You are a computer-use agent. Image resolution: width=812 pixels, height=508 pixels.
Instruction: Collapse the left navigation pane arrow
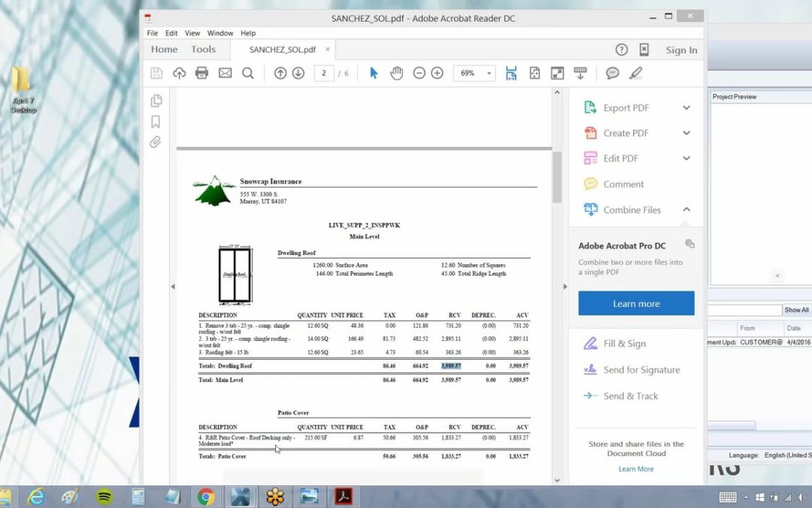tap(173, 286)
